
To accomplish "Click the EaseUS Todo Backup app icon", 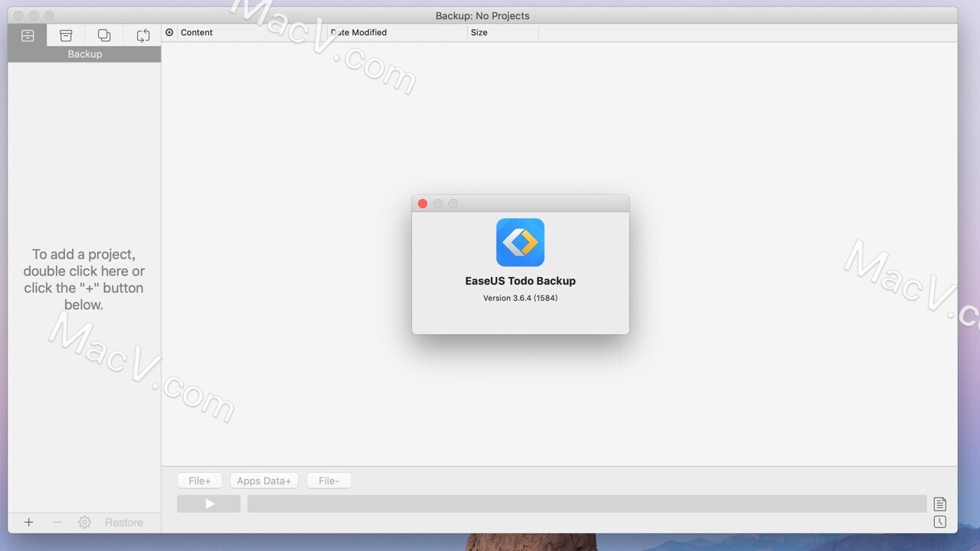I will point(520,242).
